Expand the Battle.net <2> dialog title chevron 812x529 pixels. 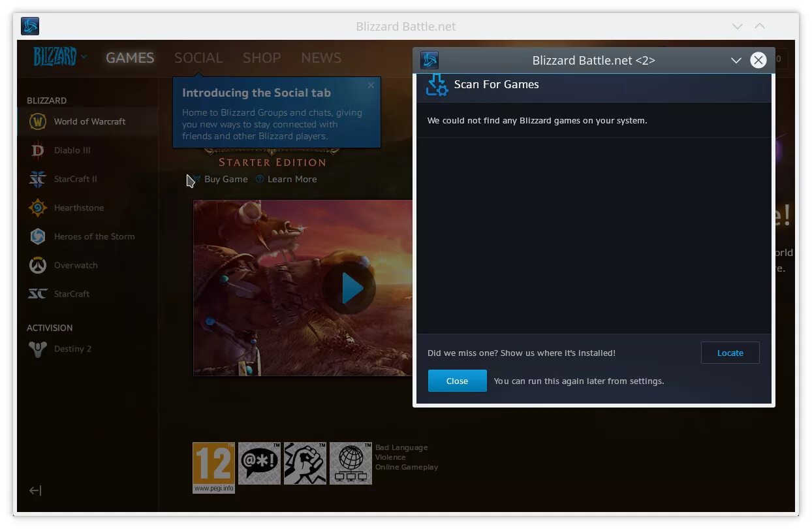(x=736, y=60)
